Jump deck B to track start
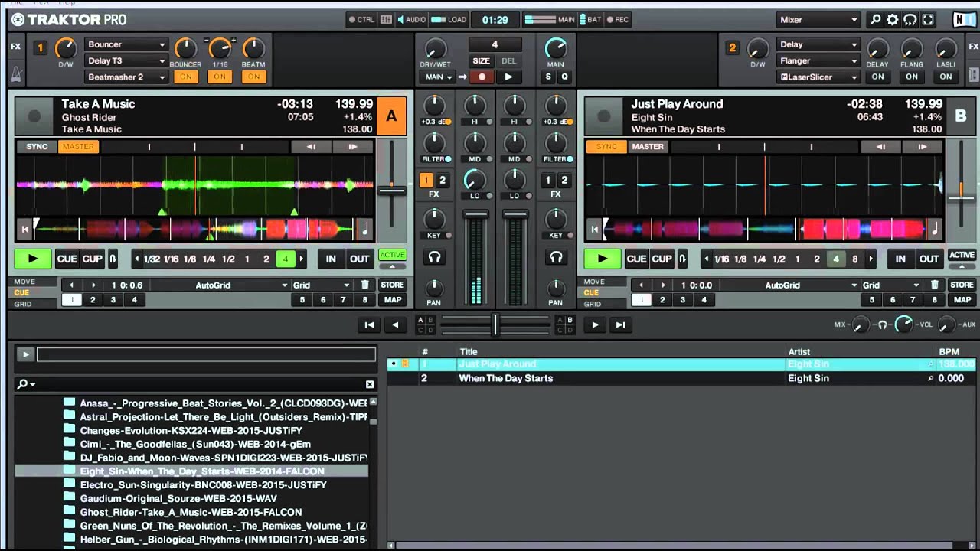The height and width of the screenshot is (551, 980). pyautogui.click(x=594, y=228)
